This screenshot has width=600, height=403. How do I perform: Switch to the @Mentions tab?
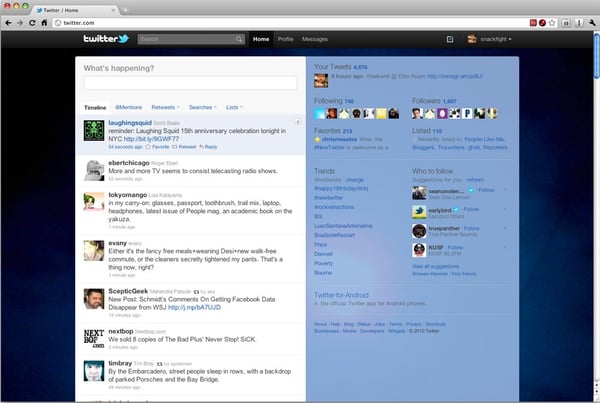[x=128, y=106]
